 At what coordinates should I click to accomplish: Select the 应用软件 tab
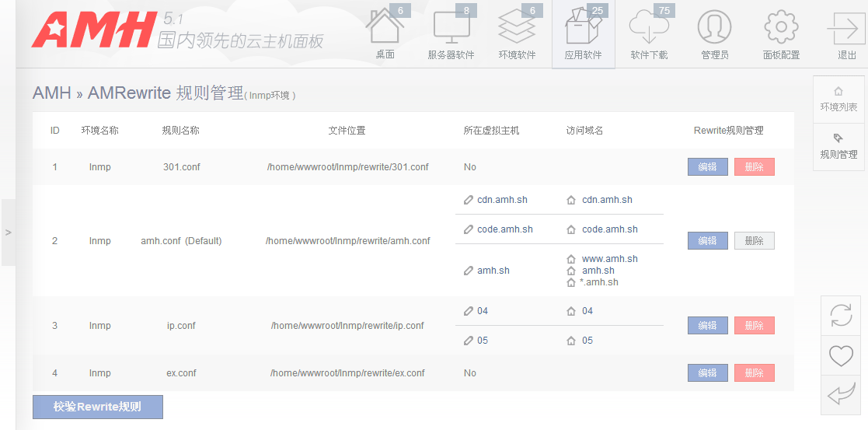click(583, 35)
